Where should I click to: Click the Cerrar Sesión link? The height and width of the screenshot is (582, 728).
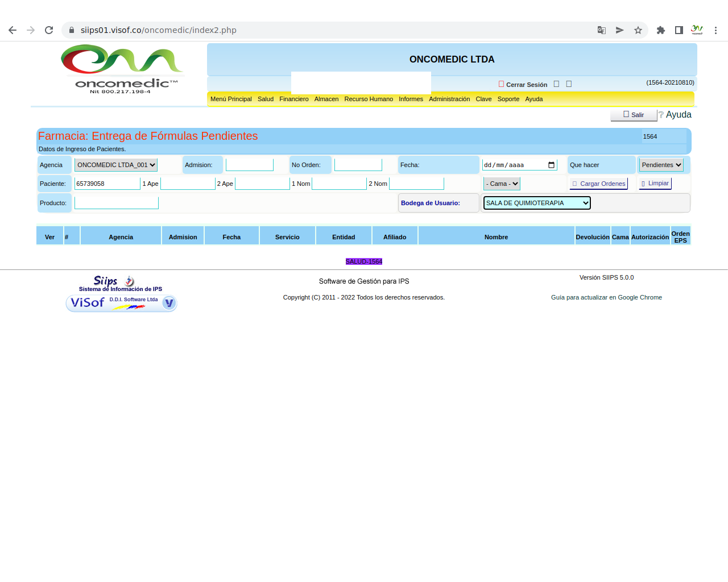point(526,85)
